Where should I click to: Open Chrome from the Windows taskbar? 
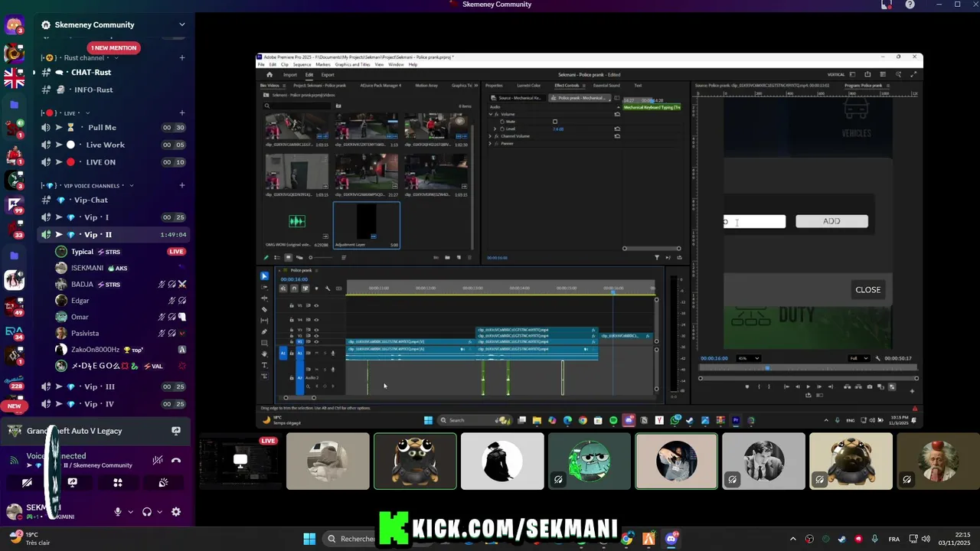(x=627, y=539)
